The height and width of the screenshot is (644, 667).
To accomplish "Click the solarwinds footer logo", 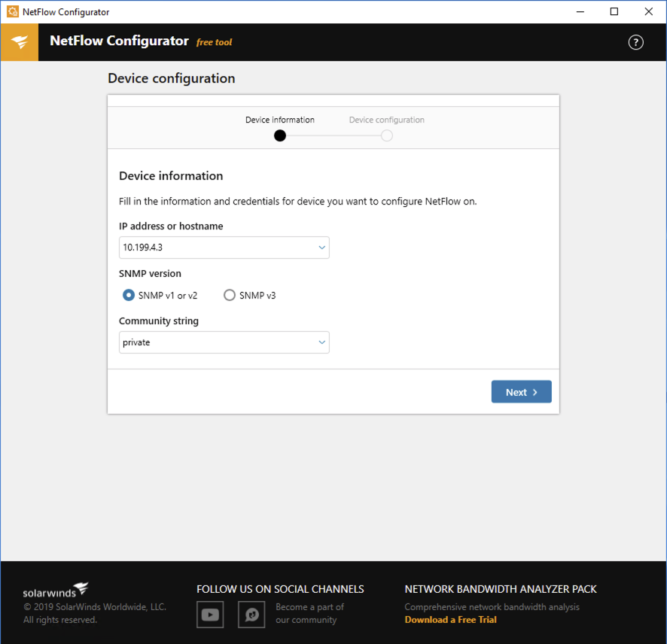I will coord(56,590).
